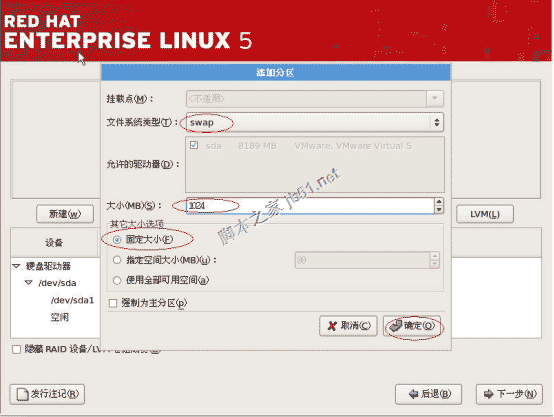Viewport: 554px width, 417px height.
Task: Select the fill to specified size (MB) radio button
Action: (117, 260)
